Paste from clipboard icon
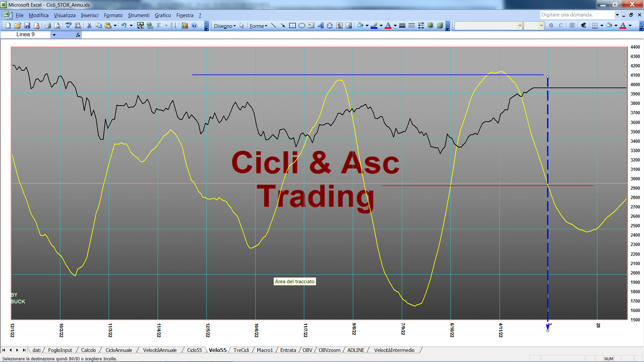 [x=108, y=25]
